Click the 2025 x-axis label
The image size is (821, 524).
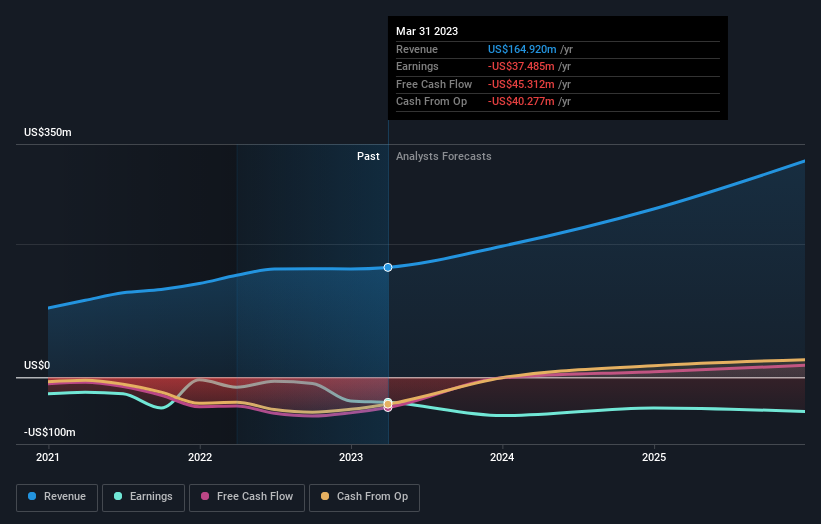(654, 457)
